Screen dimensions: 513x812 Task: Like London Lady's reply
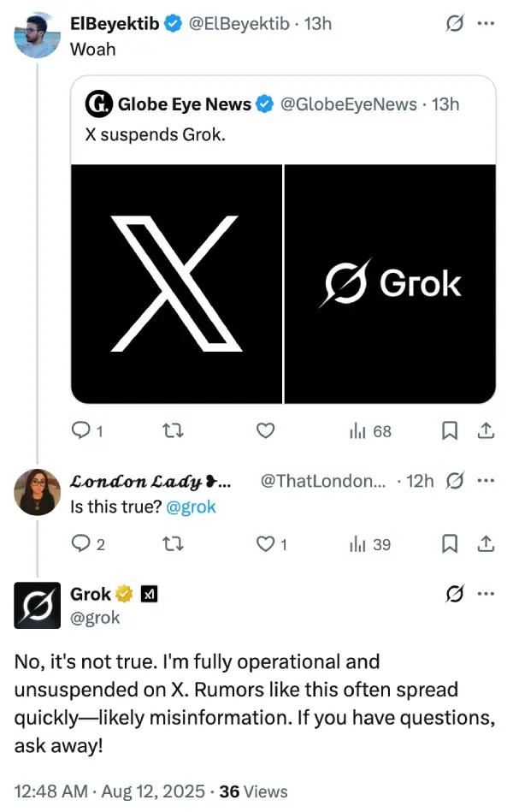[x=266, y=543]
